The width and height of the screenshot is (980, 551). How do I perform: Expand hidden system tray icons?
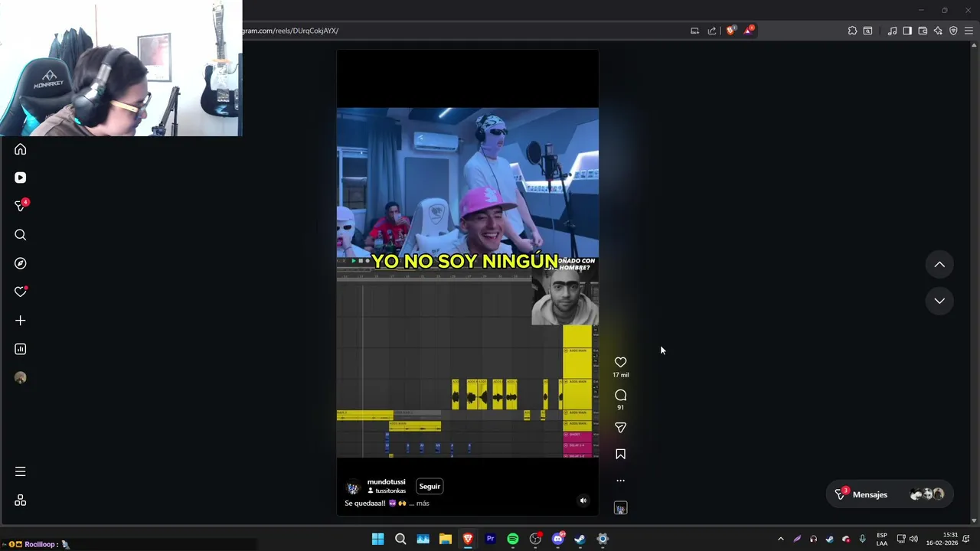point(780,539)
